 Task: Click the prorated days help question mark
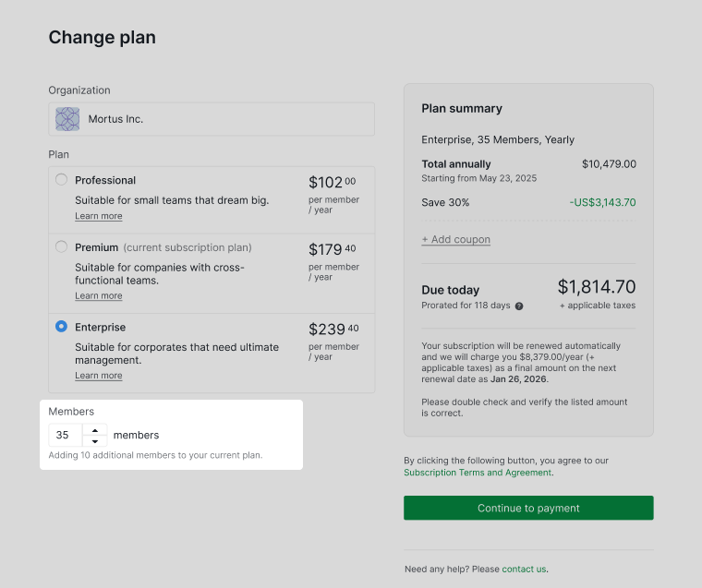click(x=519, y=306)
